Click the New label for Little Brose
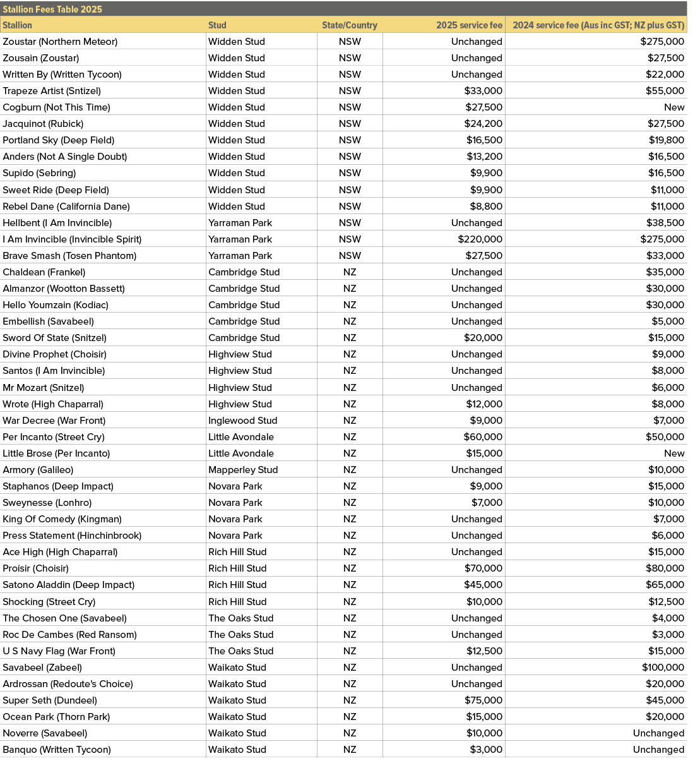Screen dimensions: 700x768 point(674,453)
